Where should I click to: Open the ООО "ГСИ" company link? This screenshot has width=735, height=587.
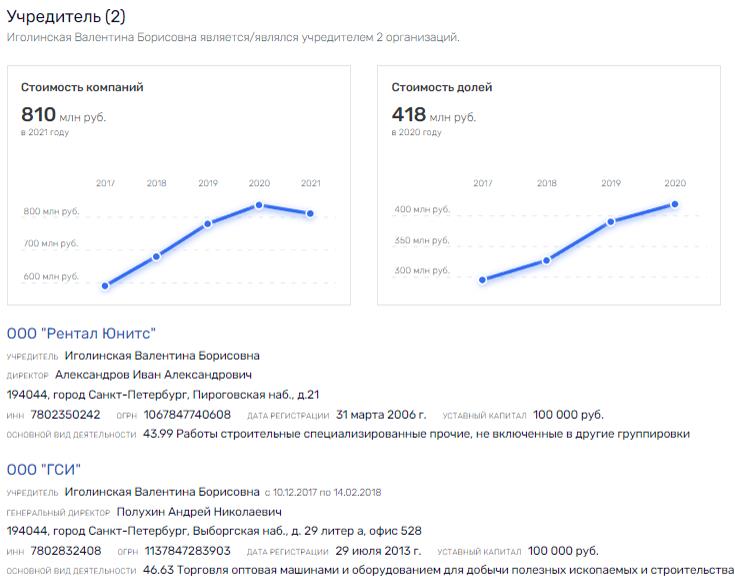(x=44, y=469)
